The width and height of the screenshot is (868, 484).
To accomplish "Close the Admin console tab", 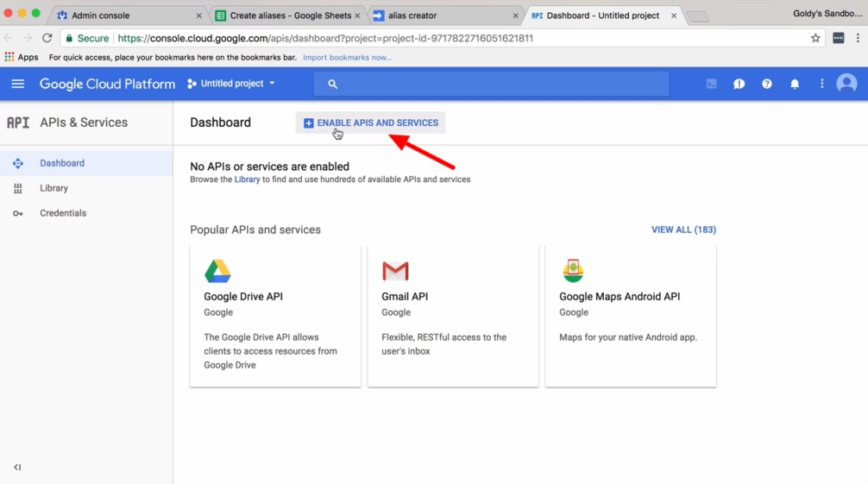I will [x=198, y=16].
